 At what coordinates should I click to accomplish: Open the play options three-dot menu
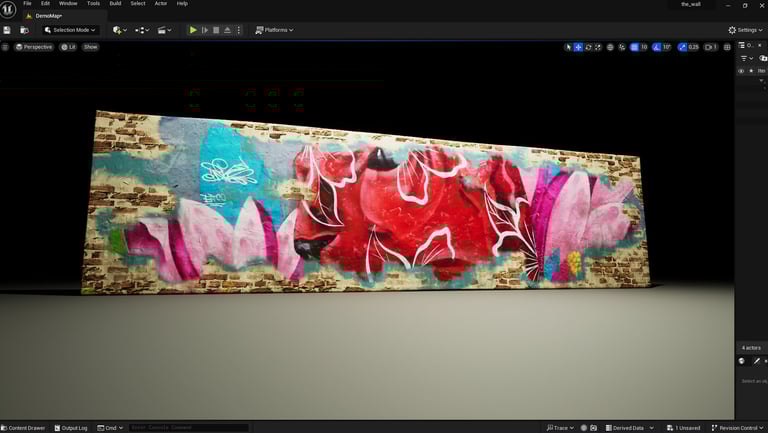tap(239, 30)
